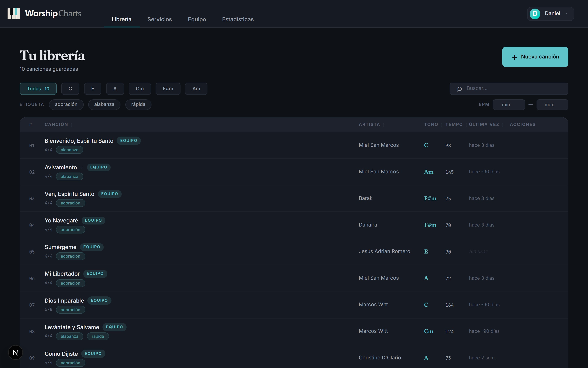Focus the Buscar search field
Image resolution: width=588 pixels, height=368 pixels.
point(509,89)
